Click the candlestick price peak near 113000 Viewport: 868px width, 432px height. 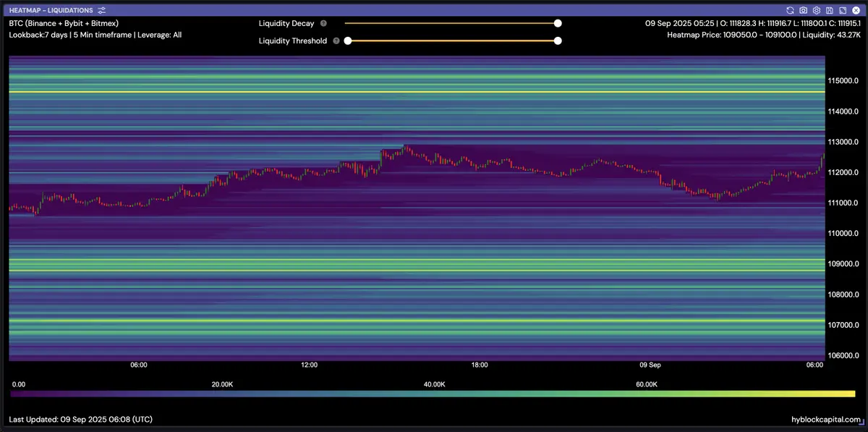(x=407, y=148)
